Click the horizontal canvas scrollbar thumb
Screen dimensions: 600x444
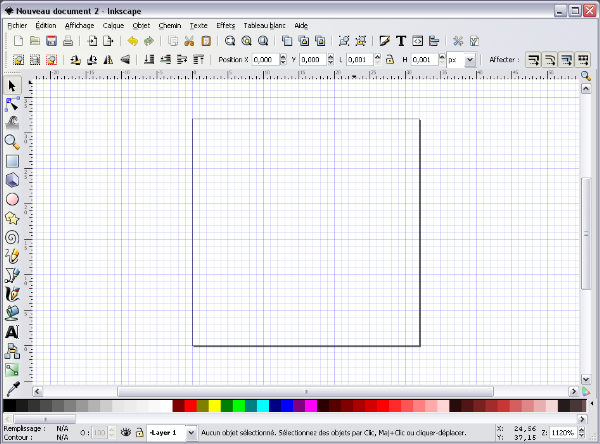[305, 392]
